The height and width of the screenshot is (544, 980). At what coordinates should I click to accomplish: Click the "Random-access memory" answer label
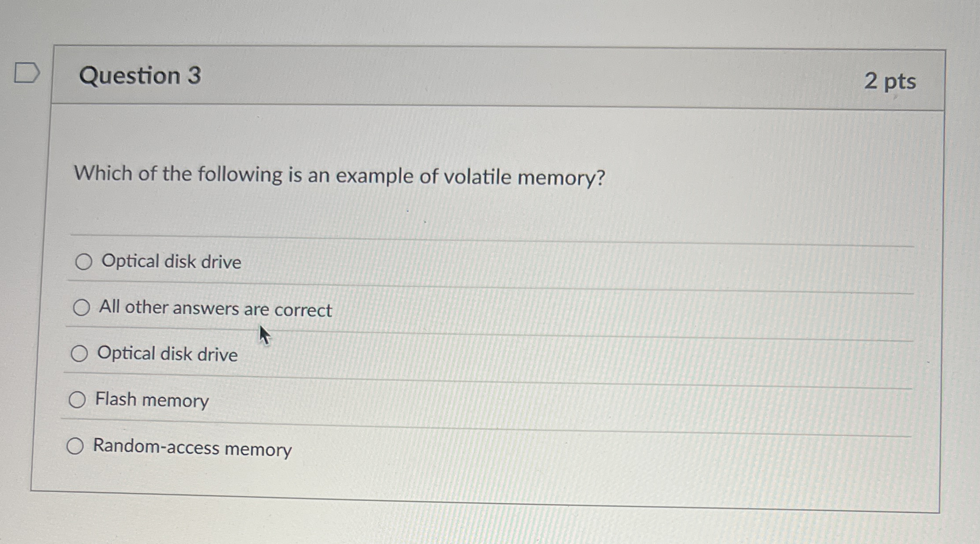191,448
